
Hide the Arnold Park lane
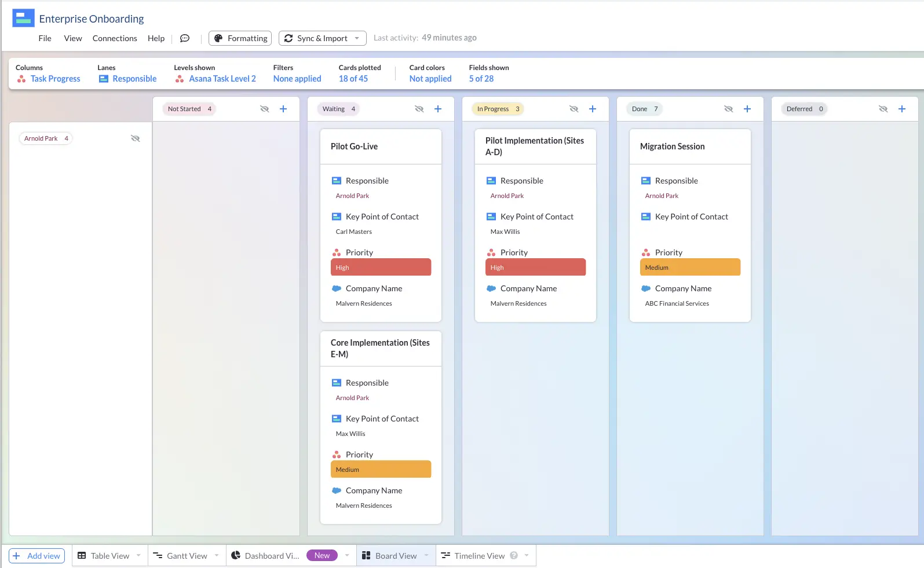tap(136, 138)
